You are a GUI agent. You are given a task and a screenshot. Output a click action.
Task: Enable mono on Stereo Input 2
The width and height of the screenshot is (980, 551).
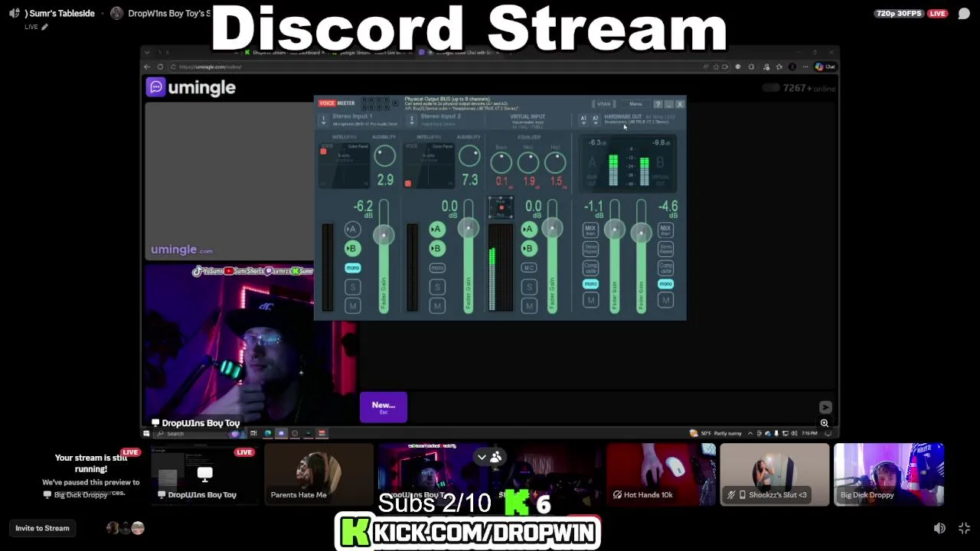pyautogui.click(x=437, y=268)
